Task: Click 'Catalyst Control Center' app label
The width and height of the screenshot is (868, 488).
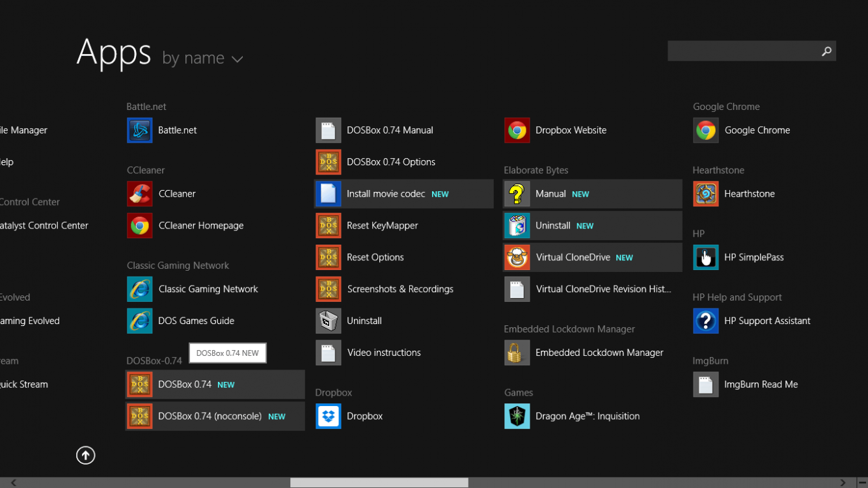Action: point(44,226)
